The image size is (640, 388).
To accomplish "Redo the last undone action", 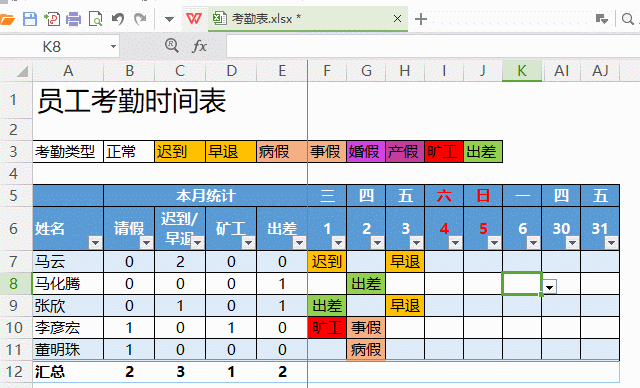I will click(140, 19).
